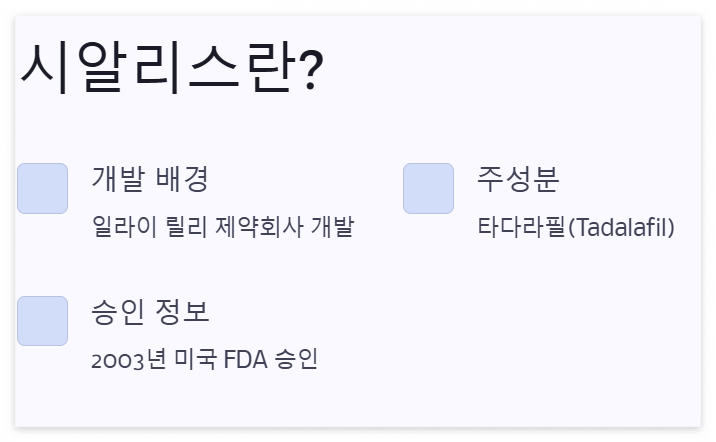Select the word 타다라필 before the parentheses
716x442 pixels.
pos(521,226)
